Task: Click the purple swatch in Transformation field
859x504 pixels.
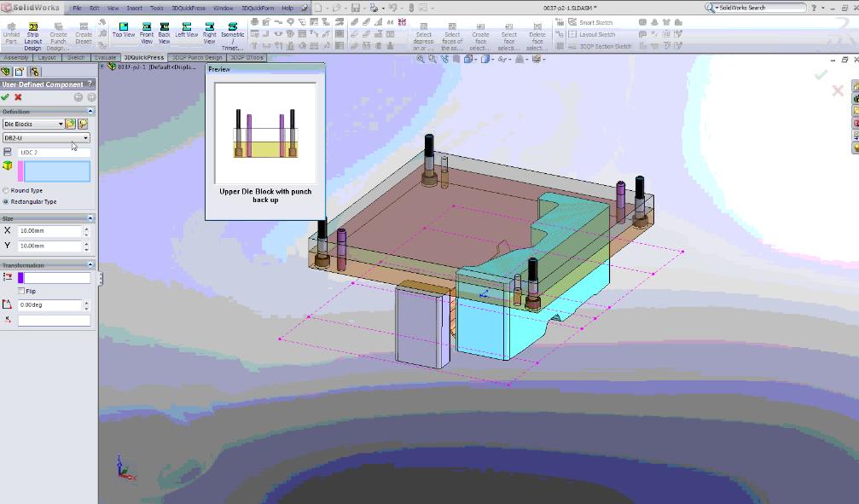Action: click(x=20, y=278)
